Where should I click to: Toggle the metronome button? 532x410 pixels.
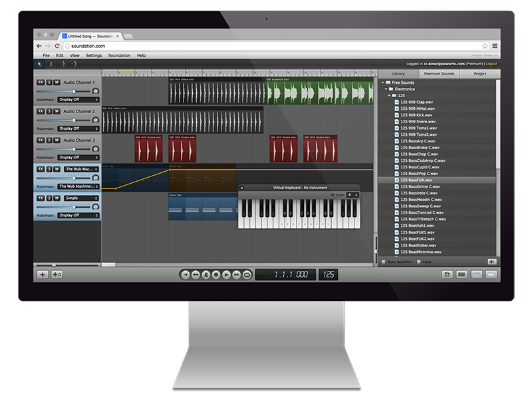coord(206,274)
